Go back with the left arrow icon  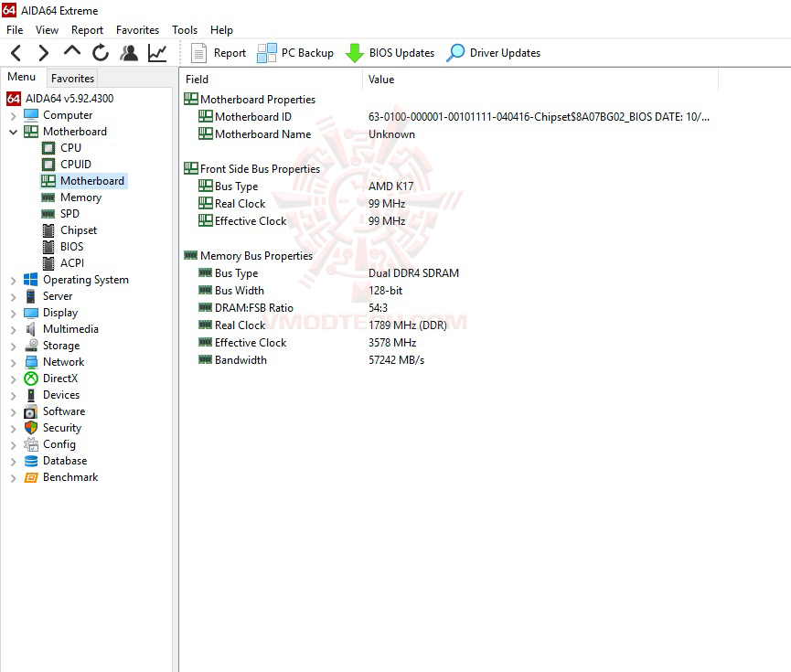click(16, 53)
